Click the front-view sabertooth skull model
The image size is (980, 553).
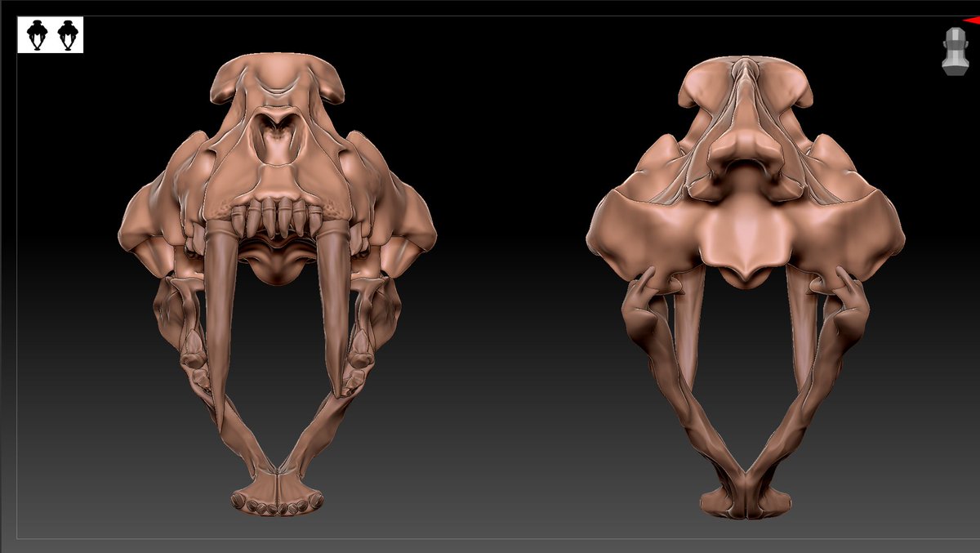[x=278, y=283]
